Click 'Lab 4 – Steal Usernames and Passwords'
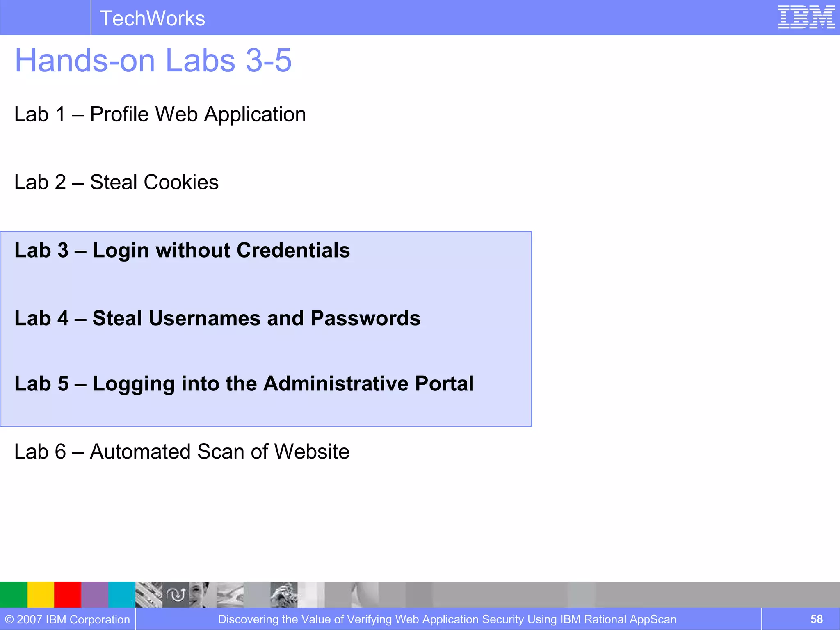840x630 pixels. (x=217, y=318)
